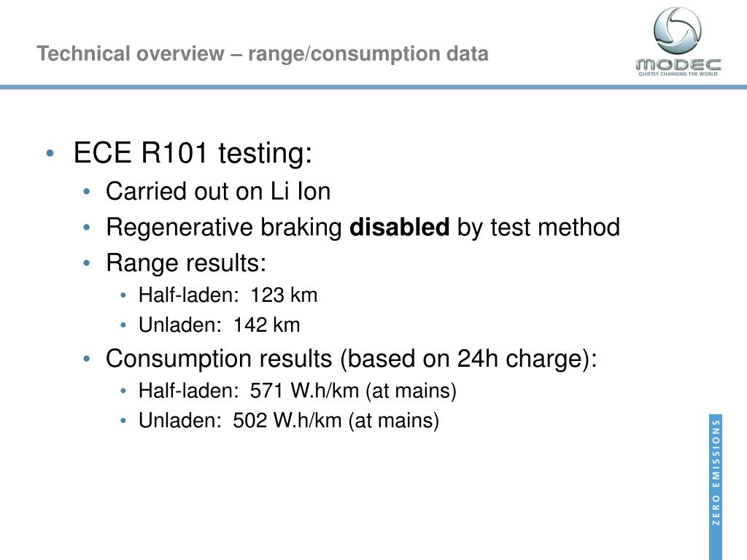The width and height of the screenshot is (747, 560).
Task: Click the Modec swirl logo icon
Action: 678,31
